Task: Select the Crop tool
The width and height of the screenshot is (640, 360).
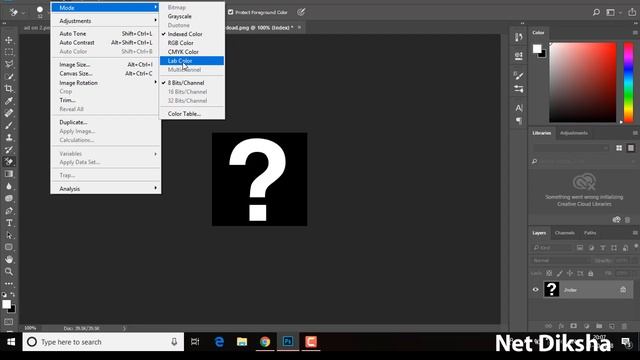Action: pyautogui.click(x=9, y=89)
